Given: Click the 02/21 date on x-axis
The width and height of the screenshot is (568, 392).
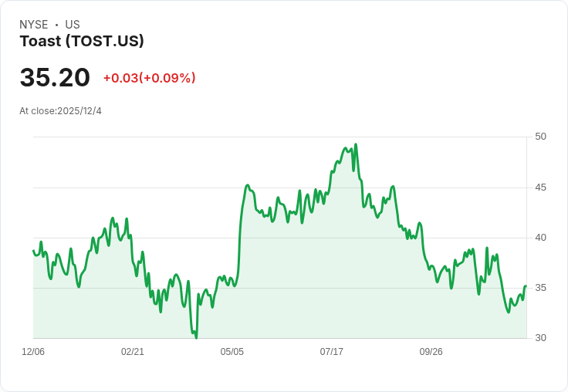Looking at the screenshot, I should [x=133, y=352].
